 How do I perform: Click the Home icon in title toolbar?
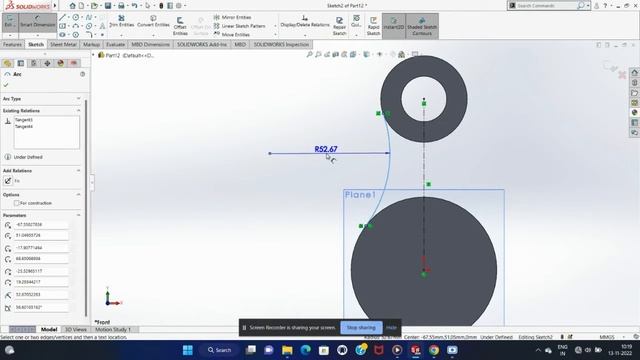[x=72, y=6]
